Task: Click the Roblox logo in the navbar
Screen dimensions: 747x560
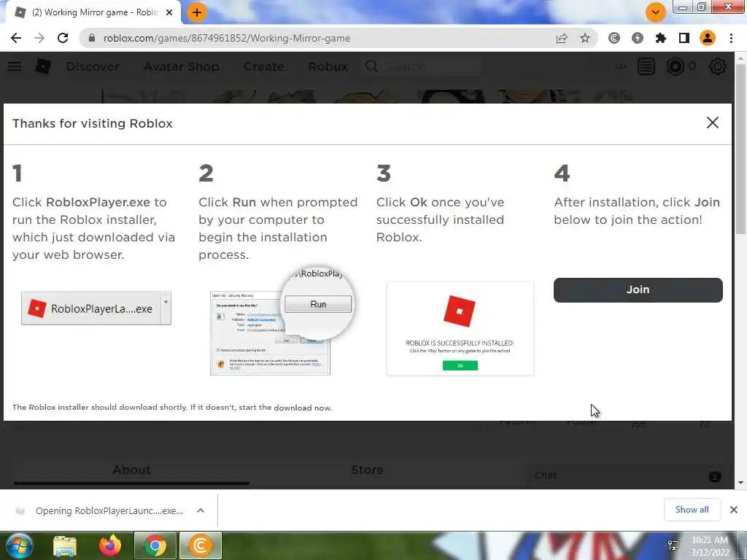Action: click(x=43, y=66)
